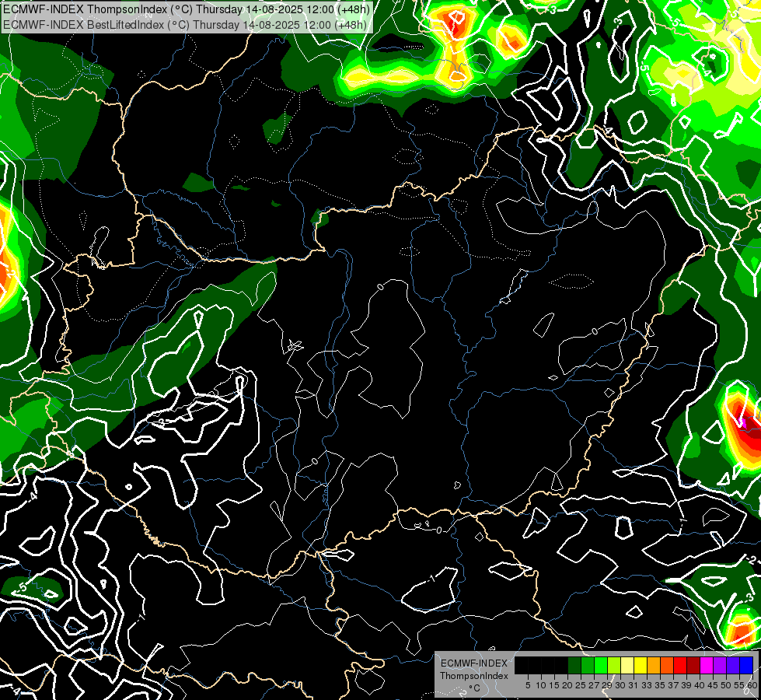
Task: Click the indigo 50–55 legend swatch
Action: click(733, 665)
